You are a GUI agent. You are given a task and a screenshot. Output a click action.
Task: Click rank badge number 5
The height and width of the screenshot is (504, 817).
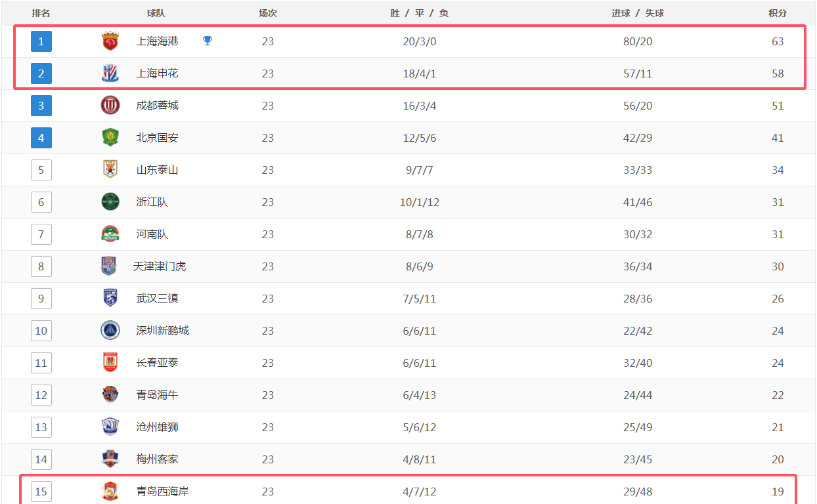pyautogui.click(x=41, y=170)
